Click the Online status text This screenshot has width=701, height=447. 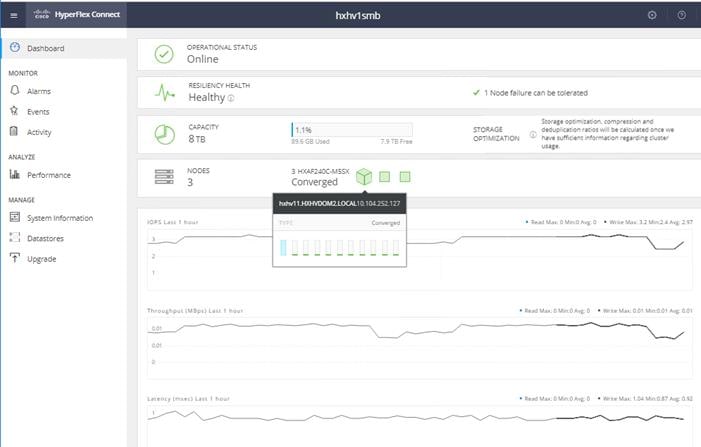[203, 59]
